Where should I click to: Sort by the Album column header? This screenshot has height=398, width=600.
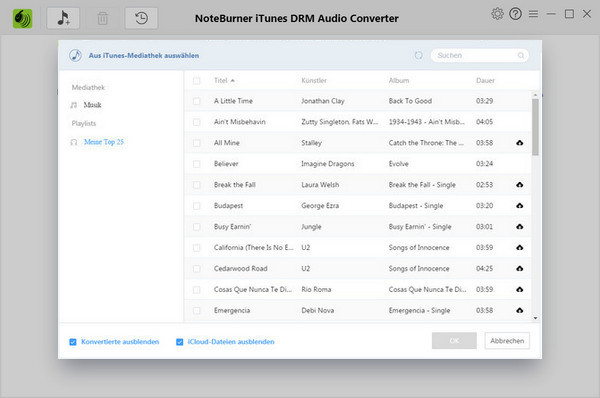(399, 80)
